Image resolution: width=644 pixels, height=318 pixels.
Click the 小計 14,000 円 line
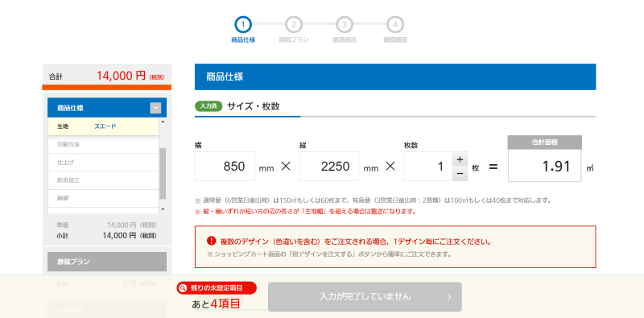(x=107, y=236)
